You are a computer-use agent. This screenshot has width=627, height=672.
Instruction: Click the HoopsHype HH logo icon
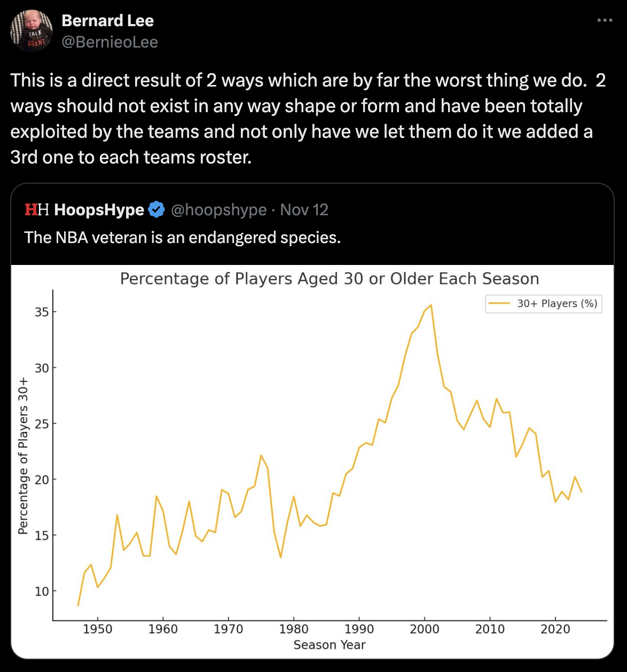[x=37, y=210]
